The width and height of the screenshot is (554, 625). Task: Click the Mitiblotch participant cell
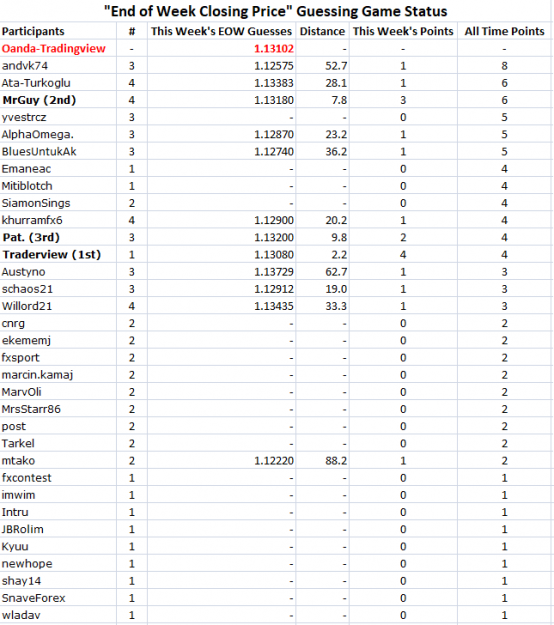click(27, 186)
